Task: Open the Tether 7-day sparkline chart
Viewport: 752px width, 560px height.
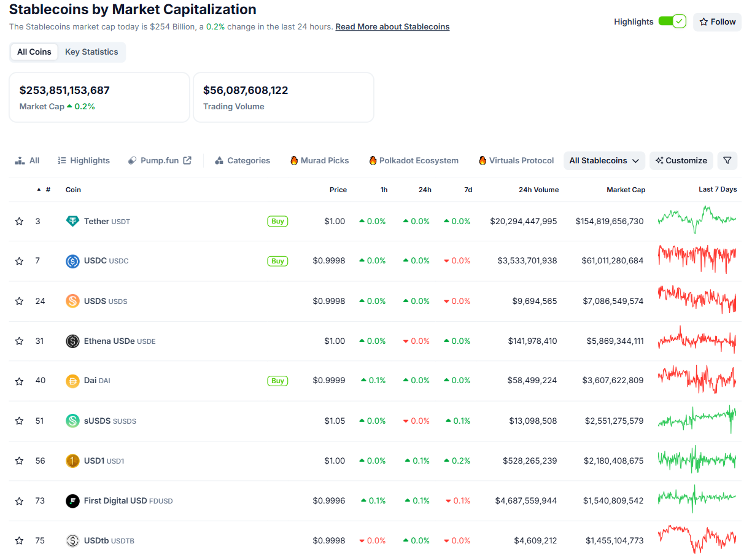Action: coord(697,220)
